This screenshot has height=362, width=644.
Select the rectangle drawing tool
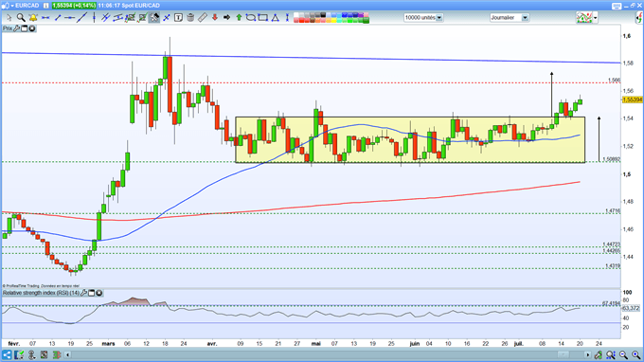[x=263, y=18]
